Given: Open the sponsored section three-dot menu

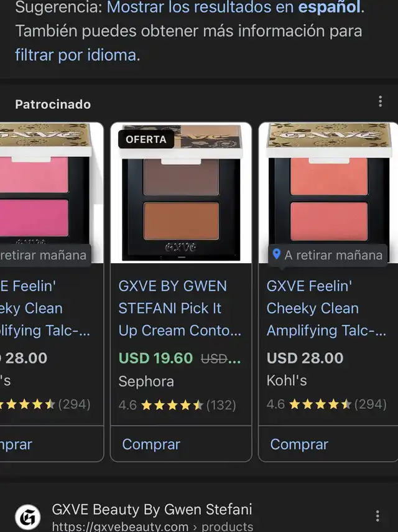Looking at the screenshot, I should [x=380, y=101].
